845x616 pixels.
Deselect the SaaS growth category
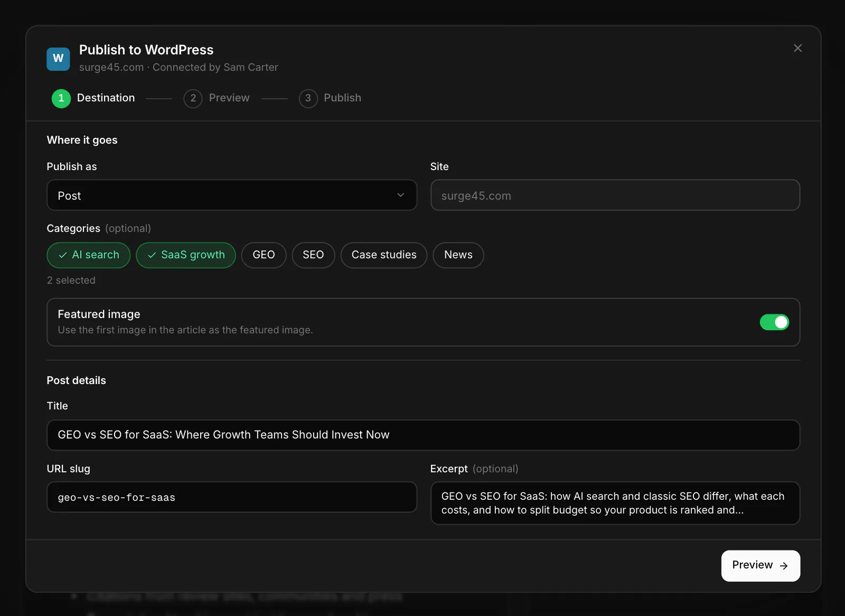click(x=186, y=255)
